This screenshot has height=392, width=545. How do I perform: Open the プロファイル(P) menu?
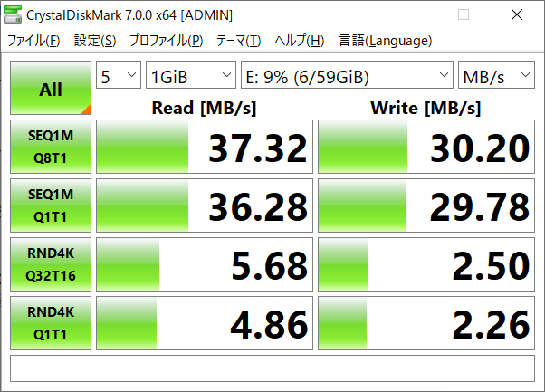click(x=167, y=41)
